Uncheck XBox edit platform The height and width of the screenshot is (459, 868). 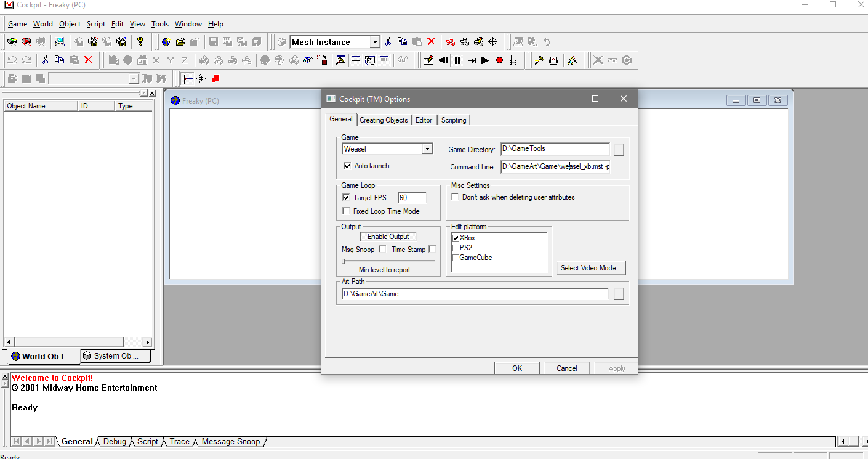(456, 238)
